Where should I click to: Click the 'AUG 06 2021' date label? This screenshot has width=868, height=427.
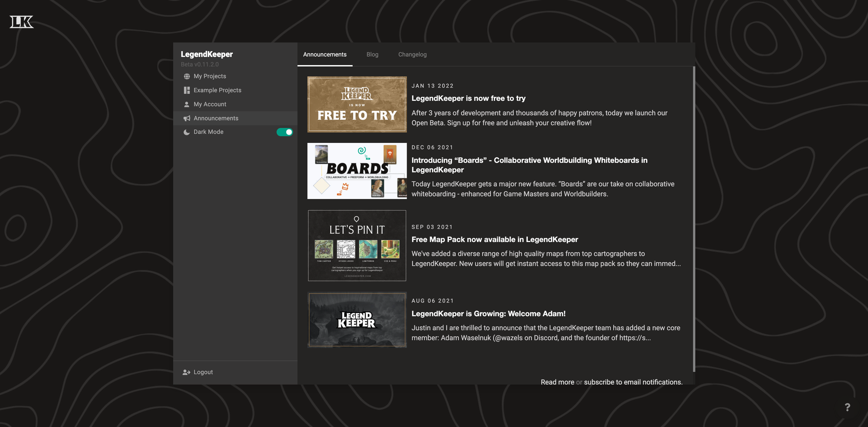[x=432, y=301]
